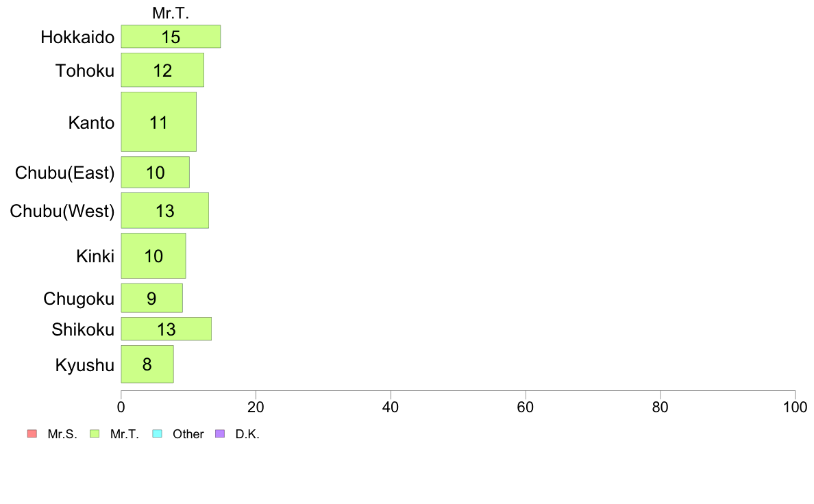This screenshot has width=814, height=504.
Task: Select the Tohoku bar showing 12
Action: [x=162, y=70]
